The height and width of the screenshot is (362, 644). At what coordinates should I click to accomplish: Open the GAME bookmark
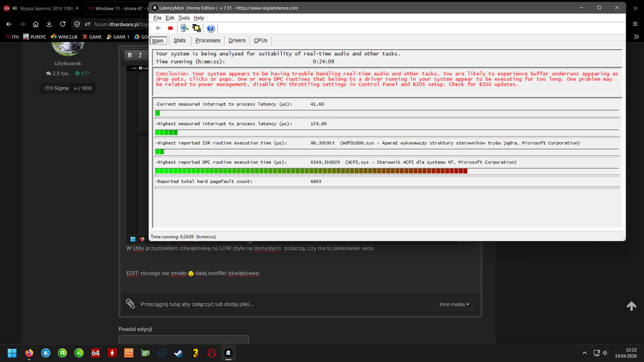(x=92, y=37)
